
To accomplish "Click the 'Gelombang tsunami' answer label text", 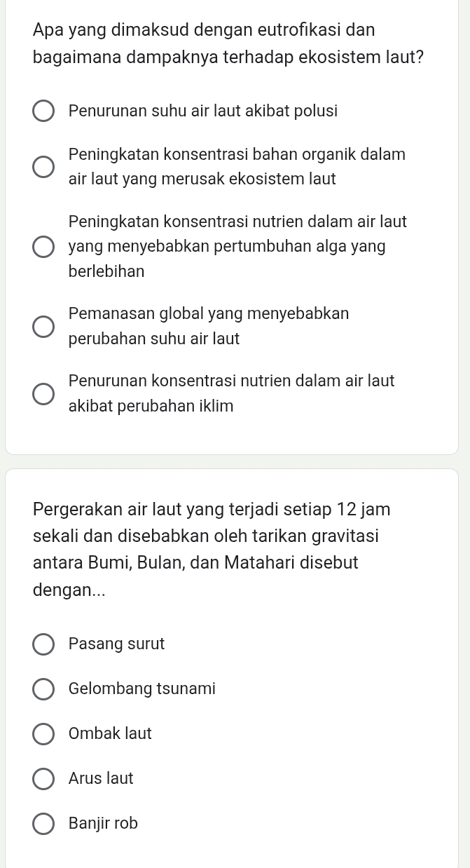I will (142, 689).
